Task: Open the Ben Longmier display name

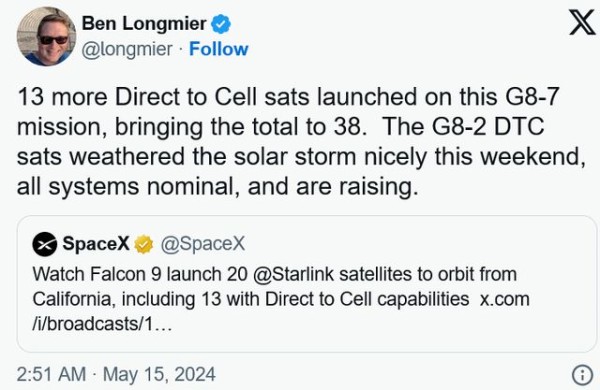Action: (144, 24)
